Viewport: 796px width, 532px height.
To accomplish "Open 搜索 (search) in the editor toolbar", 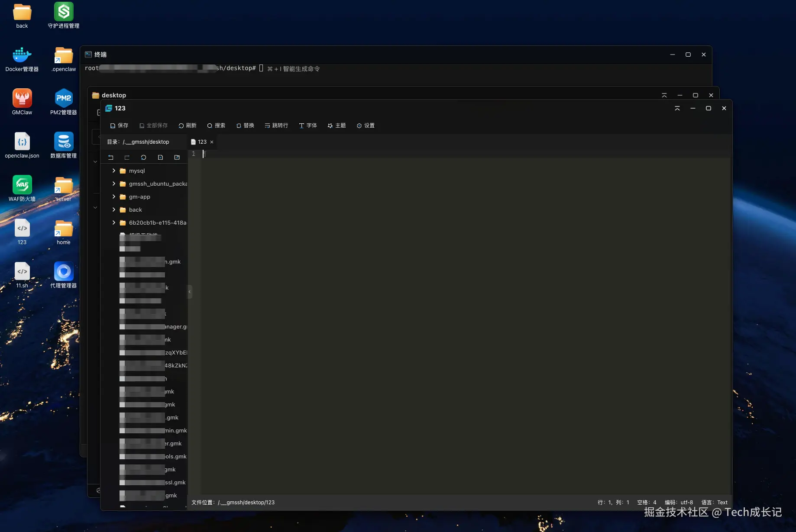I will [216, 126].
